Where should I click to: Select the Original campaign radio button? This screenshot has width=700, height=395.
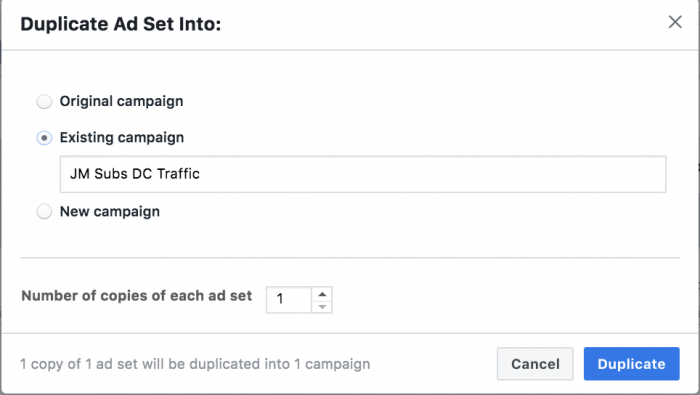44,101
